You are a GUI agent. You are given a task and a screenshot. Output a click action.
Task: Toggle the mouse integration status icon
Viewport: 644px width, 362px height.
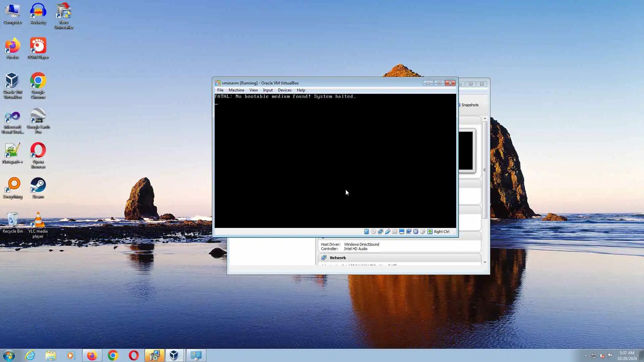click(423, 232)
